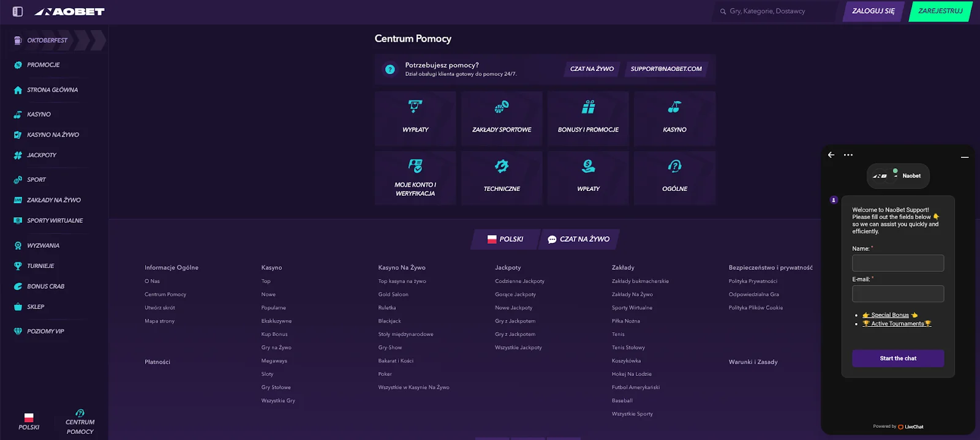Expand Płatności footer section

click(157, 362)
